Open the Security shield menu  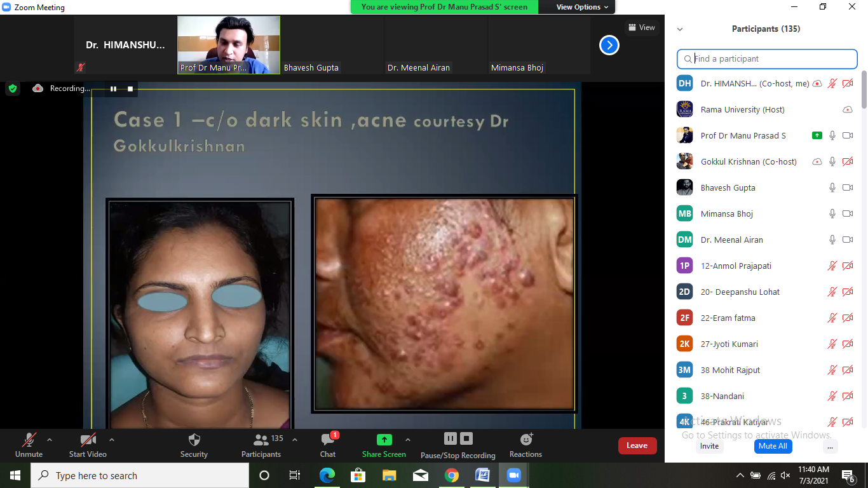194,445
